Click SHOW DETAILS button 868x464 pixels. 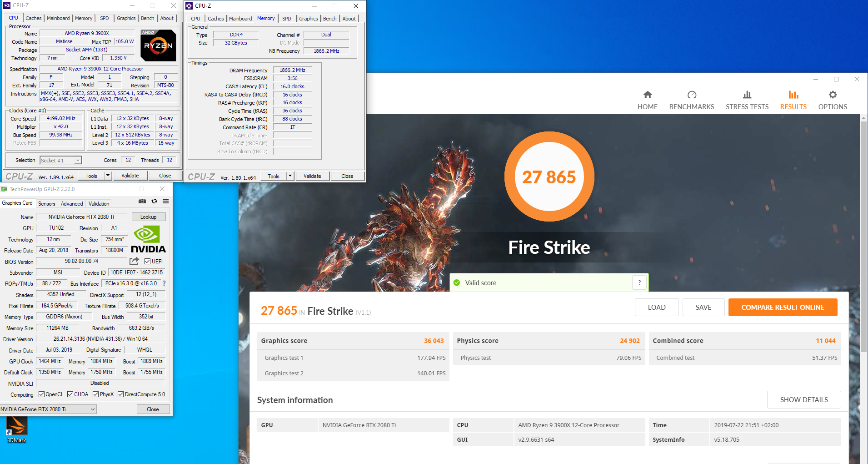[804, 399]
